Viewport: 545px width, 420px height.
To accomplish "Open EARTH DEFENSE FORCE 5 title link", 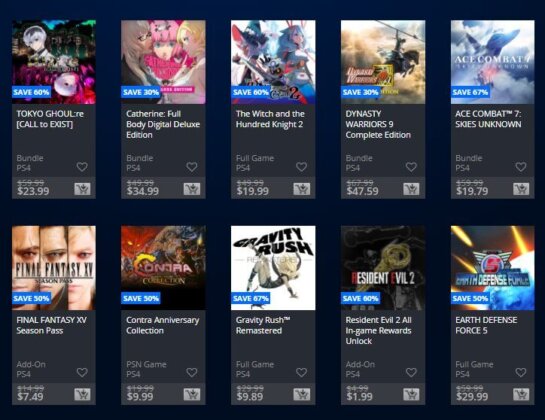I will point(486,325).
